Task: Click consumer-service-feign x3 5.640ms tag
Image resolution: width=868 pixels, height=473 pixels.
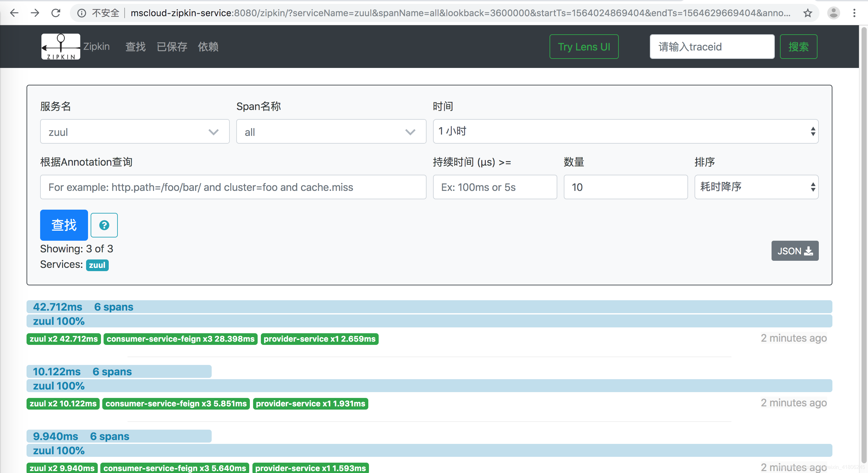Action: [174, 468]
